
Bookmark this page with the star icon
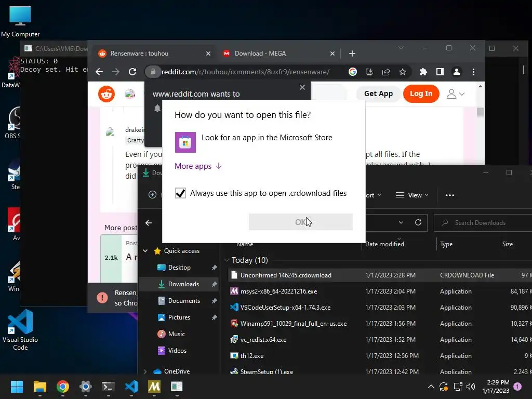(403, 72)
